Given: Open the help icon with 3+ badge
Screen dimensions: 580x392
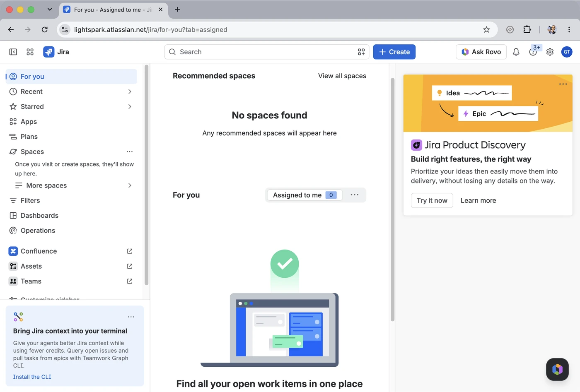Looking at the screenshot, I should [533, 52].
